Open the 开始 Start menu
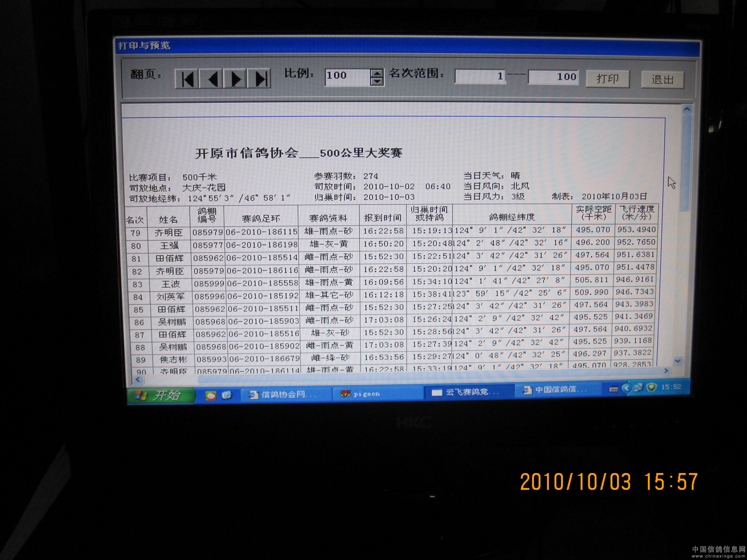 [161, 395]
